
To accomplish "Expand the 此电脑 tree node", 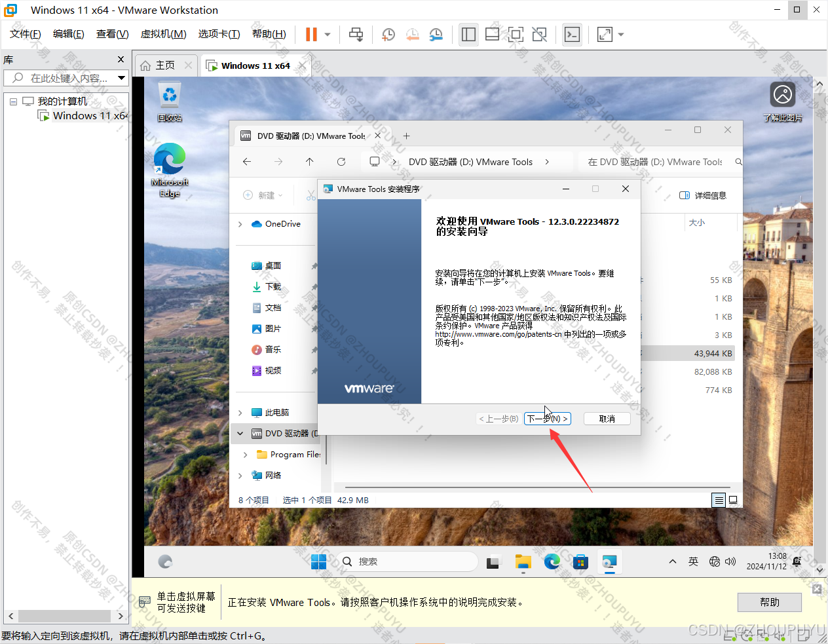I will 240,413.
